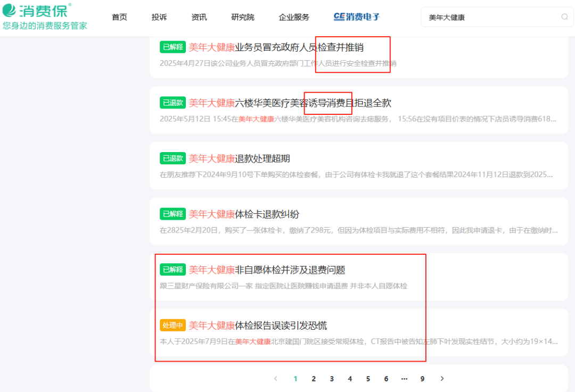Open the CE消费电子 logo link

pos(356,17)
